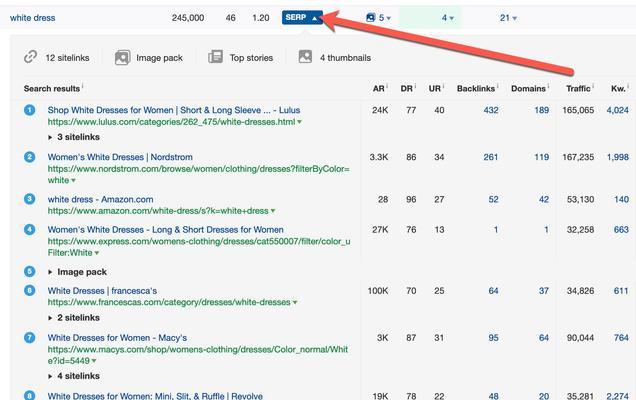The width and height of the screenshot is (636, 400).
Task: Expand the Image pack row at position 5
Action: pos(77,272)
